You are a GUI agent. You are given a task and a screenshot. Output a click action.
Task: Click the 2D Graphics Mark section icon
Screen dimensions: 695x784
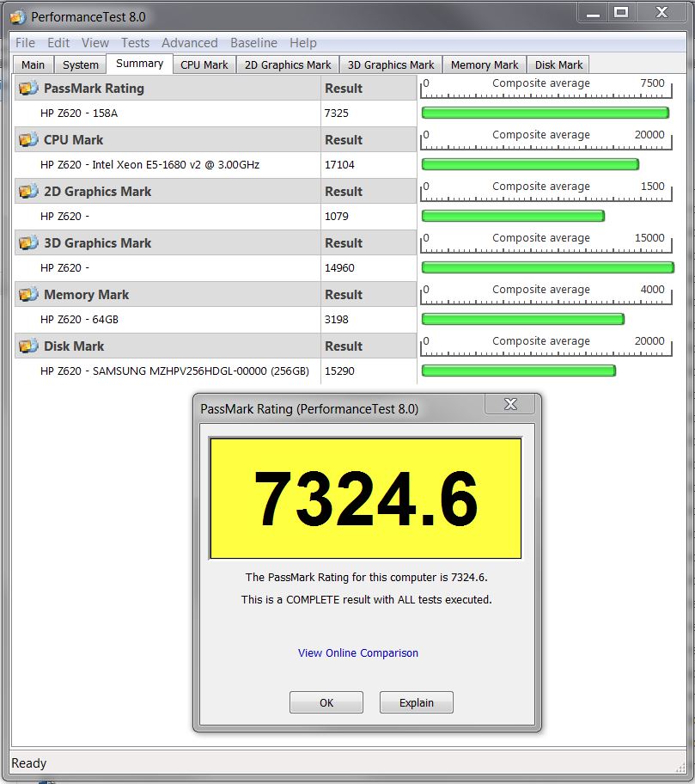(28, 192)
